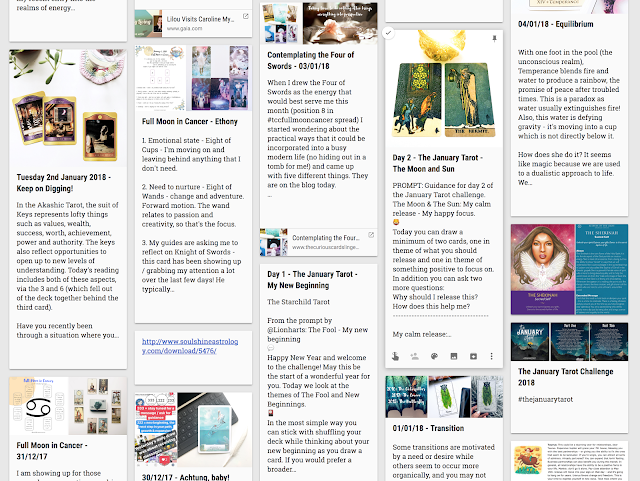Click Six of Cups and Hermit cards image

pos(444,88)
